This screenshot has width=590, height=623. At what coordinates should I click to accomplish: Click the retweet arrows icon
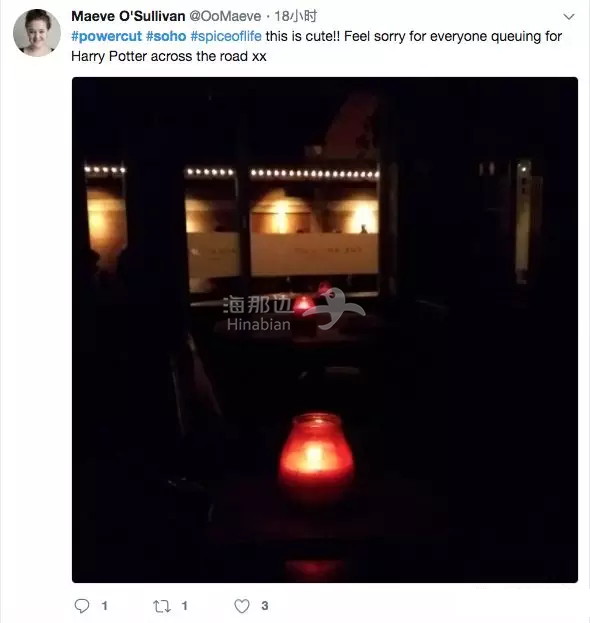tap(162, 606)
